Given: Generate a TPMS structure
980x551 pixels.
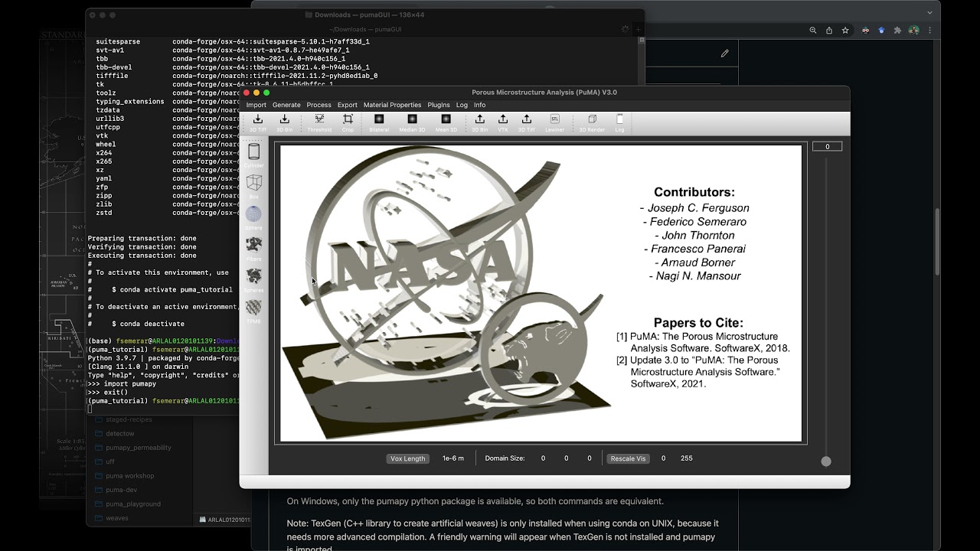Looking at the screenshot, I should 253,311.
